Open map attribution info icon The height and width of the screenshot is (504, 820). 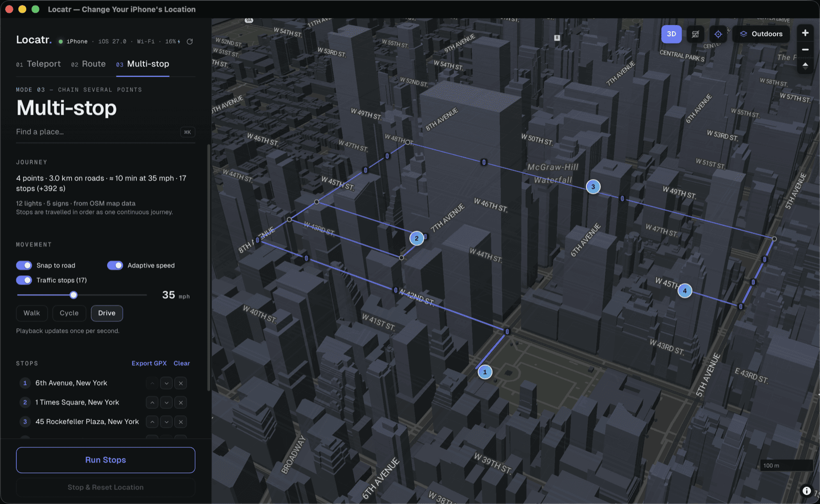coord(806,491)
